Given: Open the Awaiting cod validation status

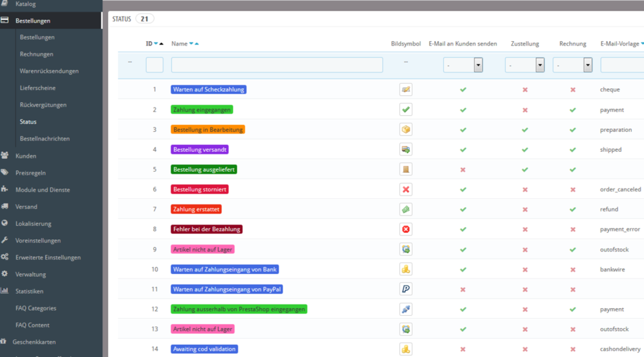Looking at the screenshot, I should [204, 349].
